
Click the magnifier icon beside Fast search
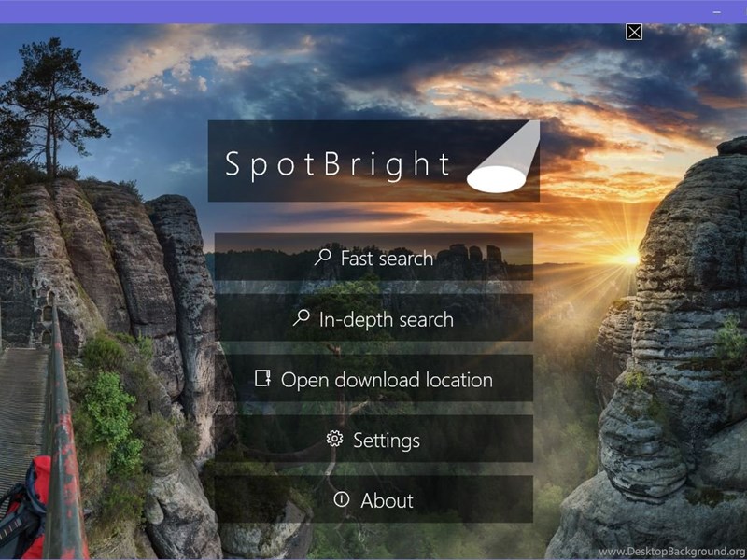tap(323, 258)
